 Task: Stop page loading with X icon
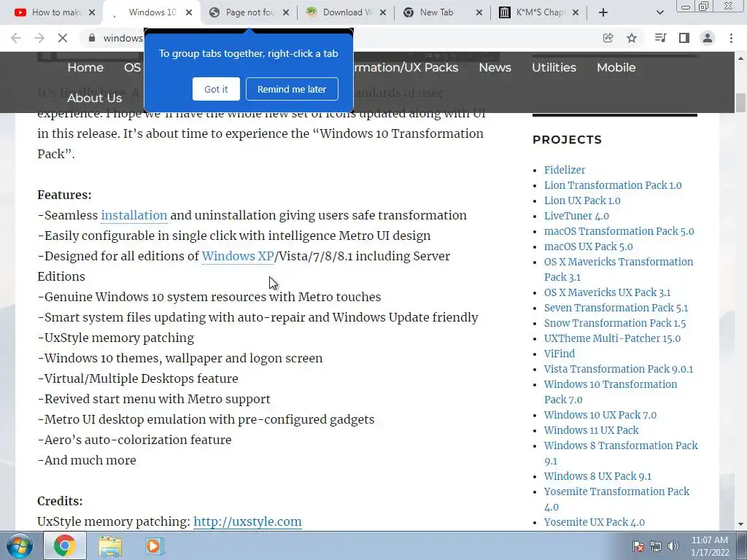[63, 38]
